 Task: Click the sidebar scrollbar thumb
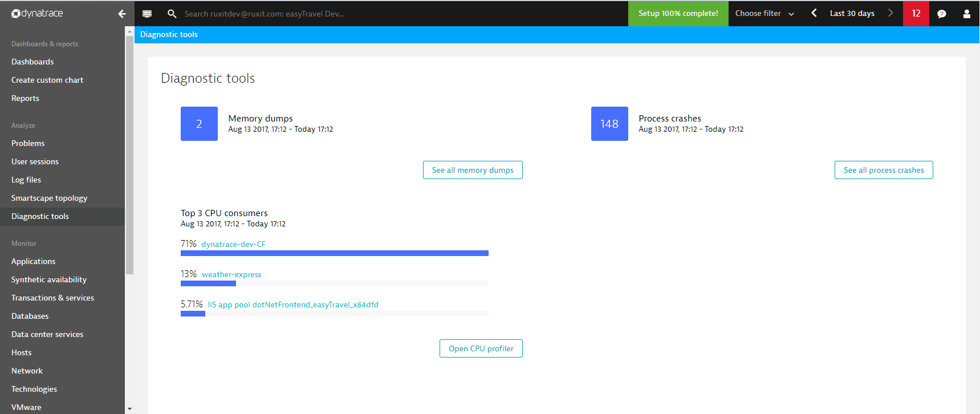[x=129, y=155]
